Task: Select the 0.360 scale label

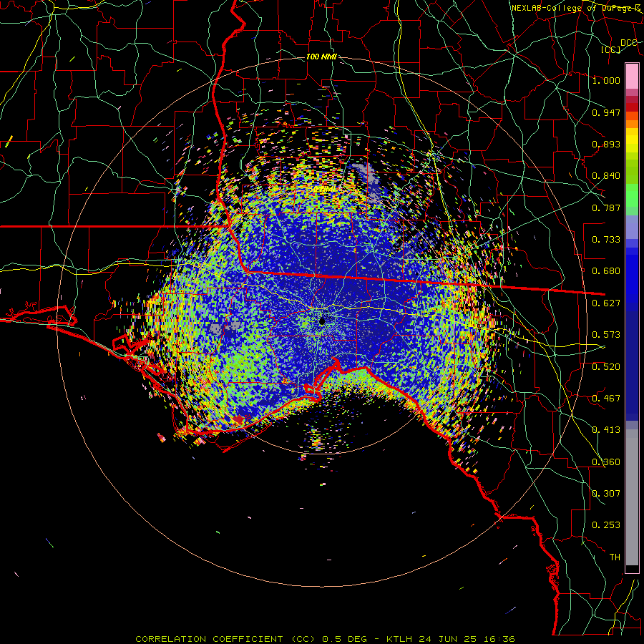Action: coord(606,462)
